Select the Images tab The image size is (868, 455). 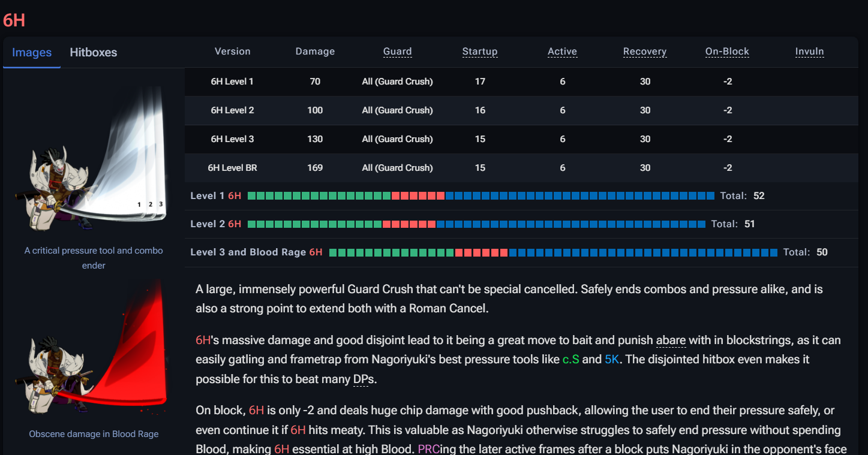[x=32, y=52]
